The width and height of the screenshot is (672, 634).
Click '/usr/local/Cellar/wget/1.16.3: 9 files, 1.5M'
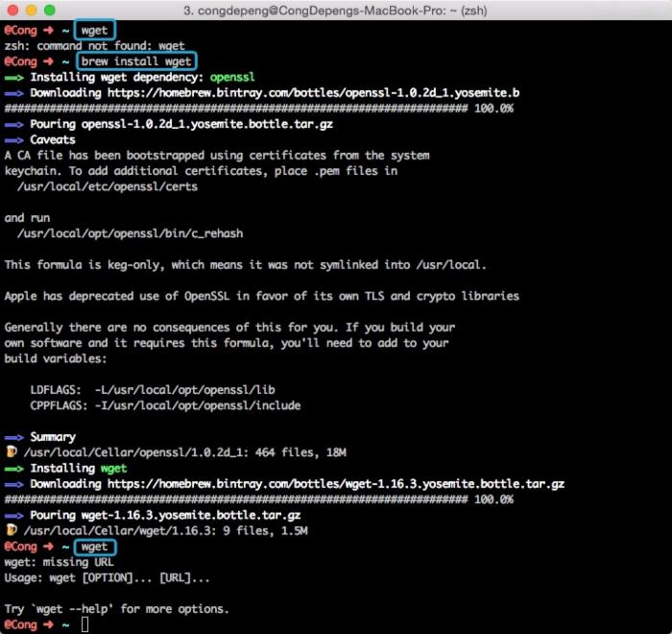click(166, 531)
